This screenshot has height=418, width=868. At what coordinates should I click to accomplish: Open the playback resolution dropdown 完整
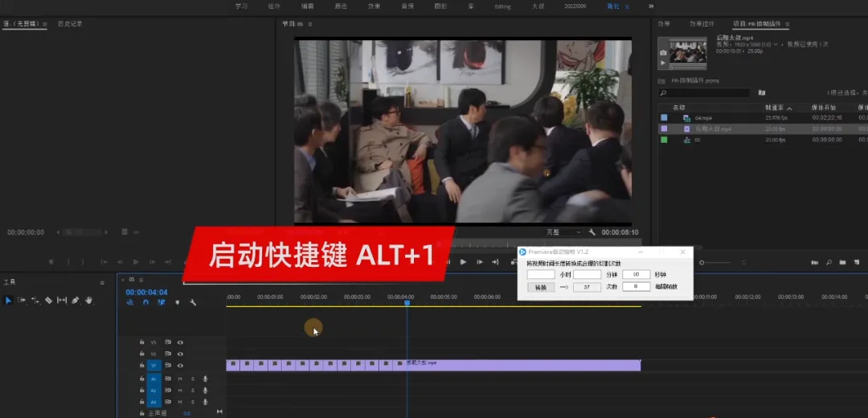(563, 232)
